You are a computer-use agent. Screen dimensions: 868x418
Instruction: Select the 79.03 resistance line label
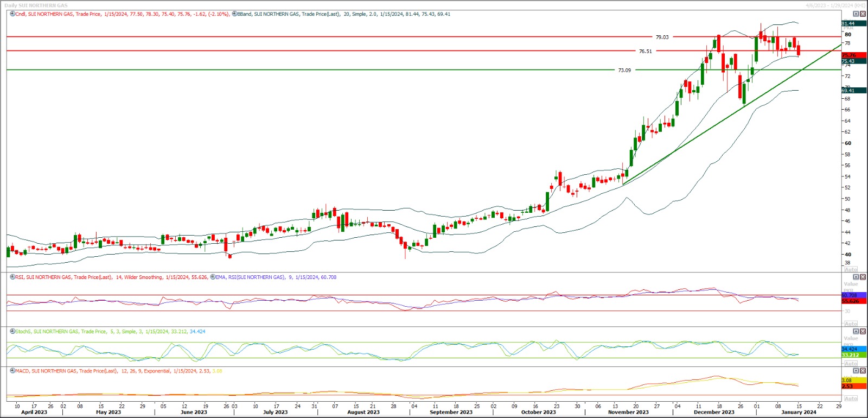coord(662,37)
